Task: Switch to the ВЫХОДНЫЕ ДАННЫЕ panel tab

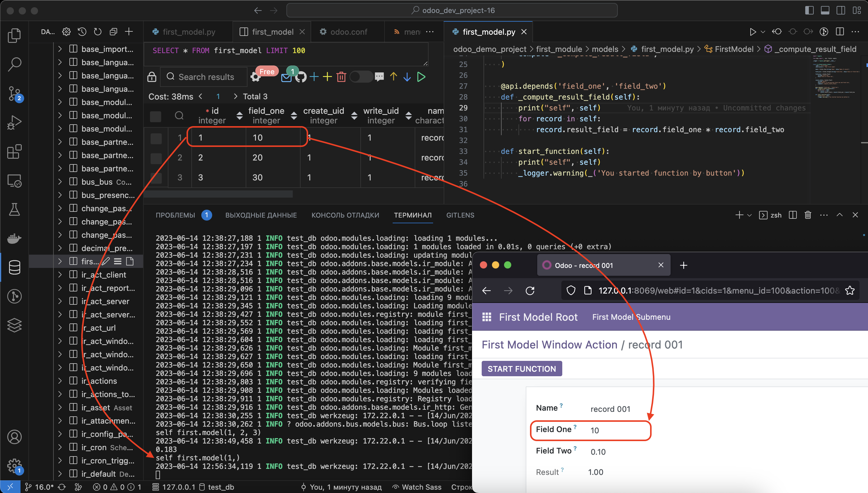Action: (261, 215)
